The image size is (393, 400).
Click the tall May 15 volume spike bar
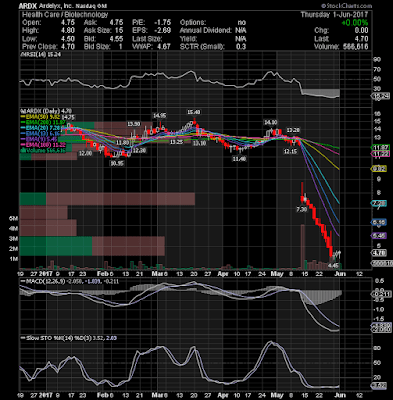click(303, 247)
